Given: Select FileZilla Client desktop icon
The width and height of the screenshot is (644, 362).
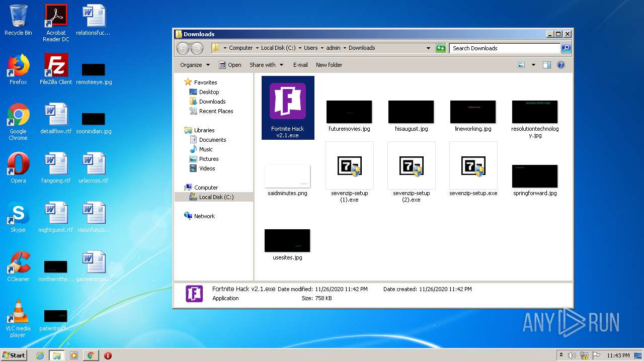Looking at the screenshot, I should (56, 69).
